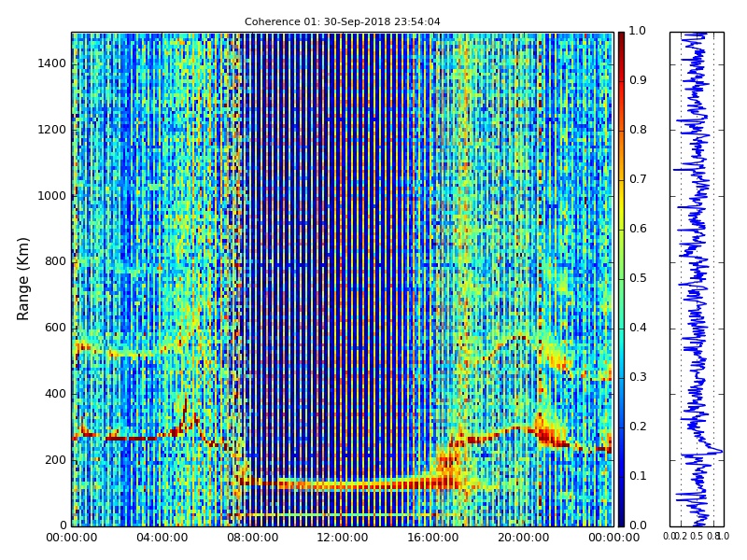This screenshot has height=560, width=747.
Task: Click the 08:00:00 time tick label
Action: coord(252,538)
